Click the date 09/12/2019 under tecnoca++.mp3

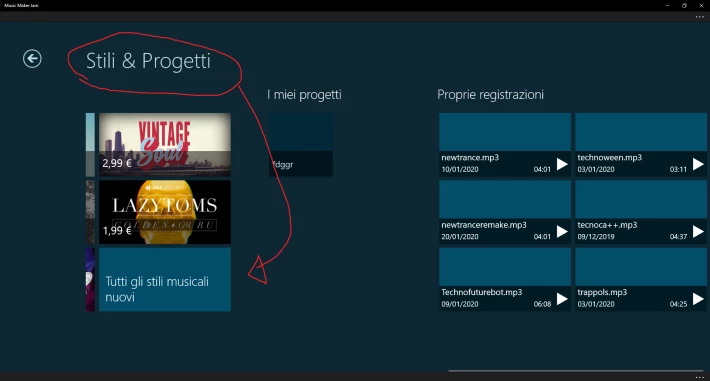[596, 237]
